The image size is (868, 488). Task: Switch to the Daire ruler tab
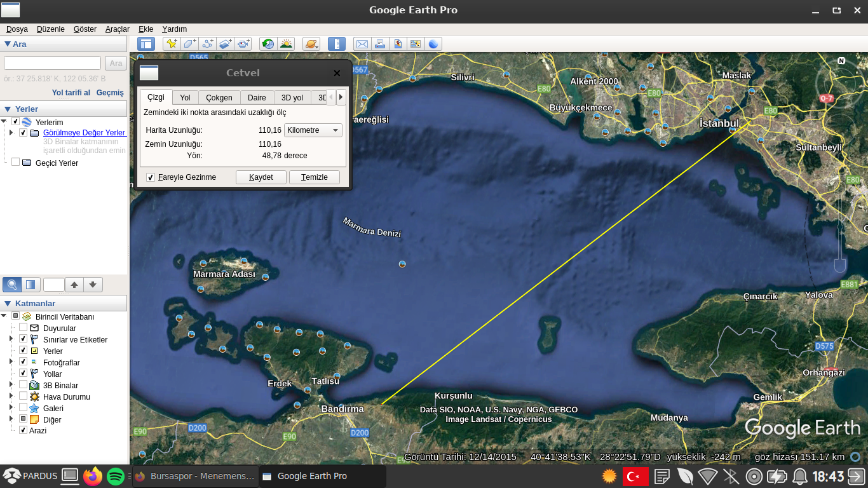pyautogui.click(x=257, y=98)
